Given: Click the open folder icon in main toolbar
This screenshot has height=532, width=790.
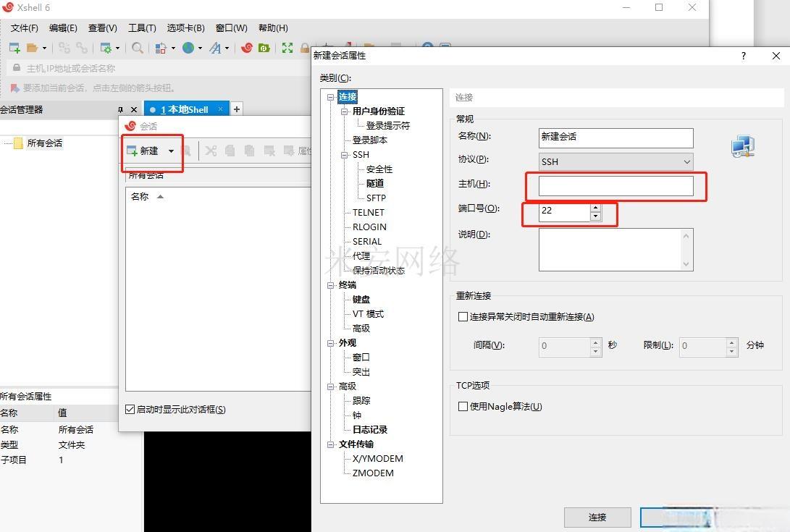Looking at the screenshot, I should click(x=33, y=48).
